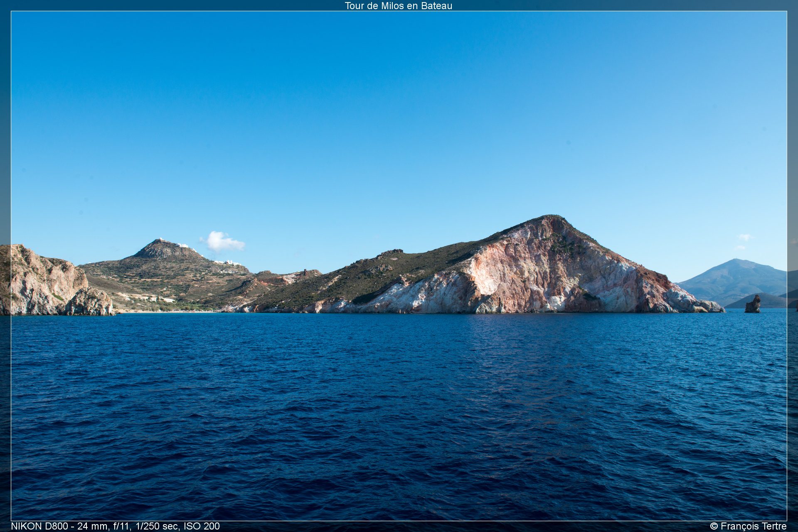Click the main seascape photo of Milos
The height and width of the screenshot is (532, 798).
(x=399, y=266)
